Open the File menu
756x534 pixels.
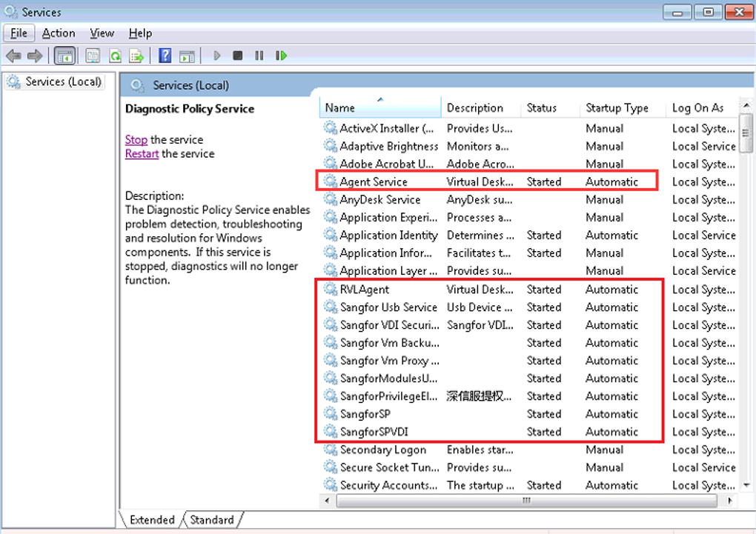click(19, 33)
